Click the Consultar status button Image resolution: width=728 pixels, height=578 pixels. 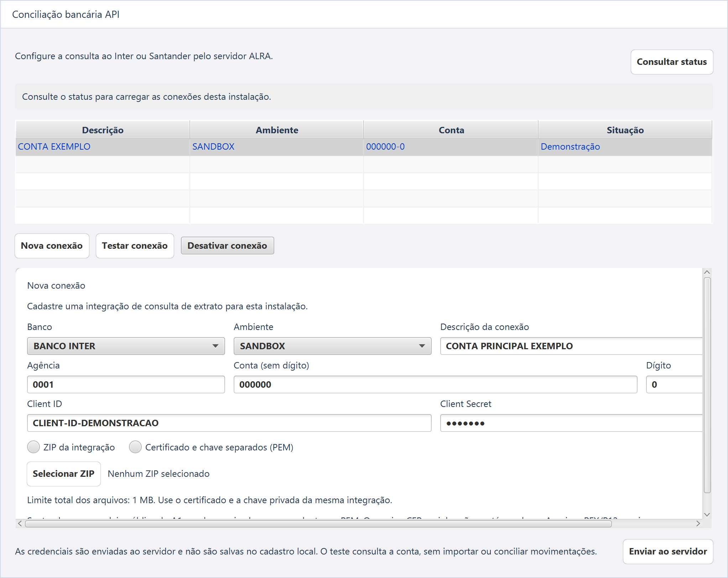click(672, 62)
